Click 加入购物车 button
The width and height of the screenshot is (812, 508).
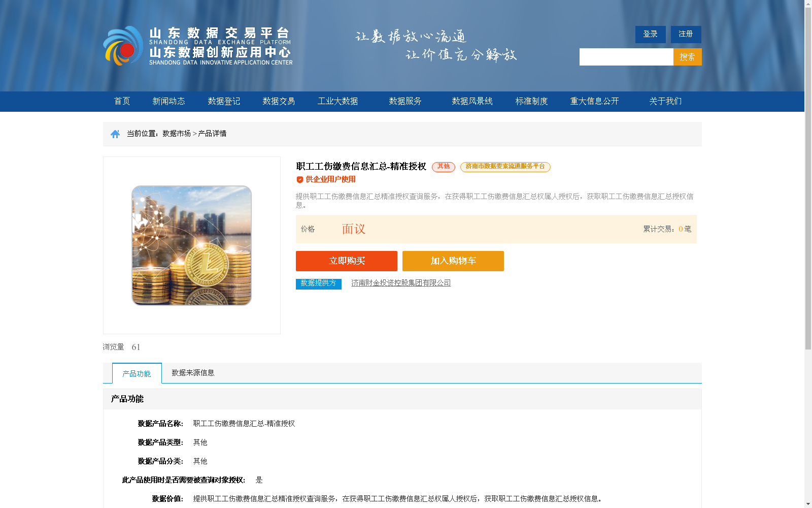click(x=453, y=261)
